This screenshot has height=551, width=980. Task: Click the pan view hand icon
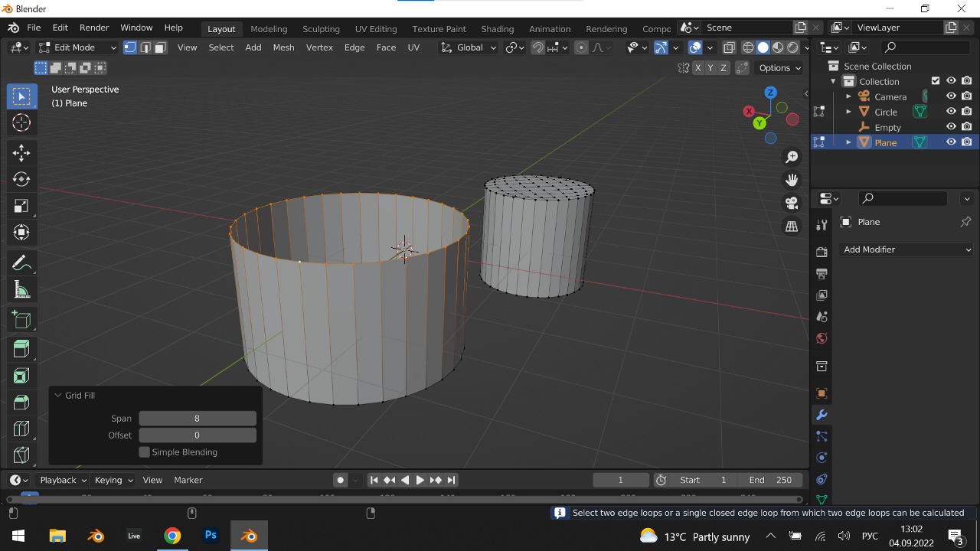pos(792,180)
